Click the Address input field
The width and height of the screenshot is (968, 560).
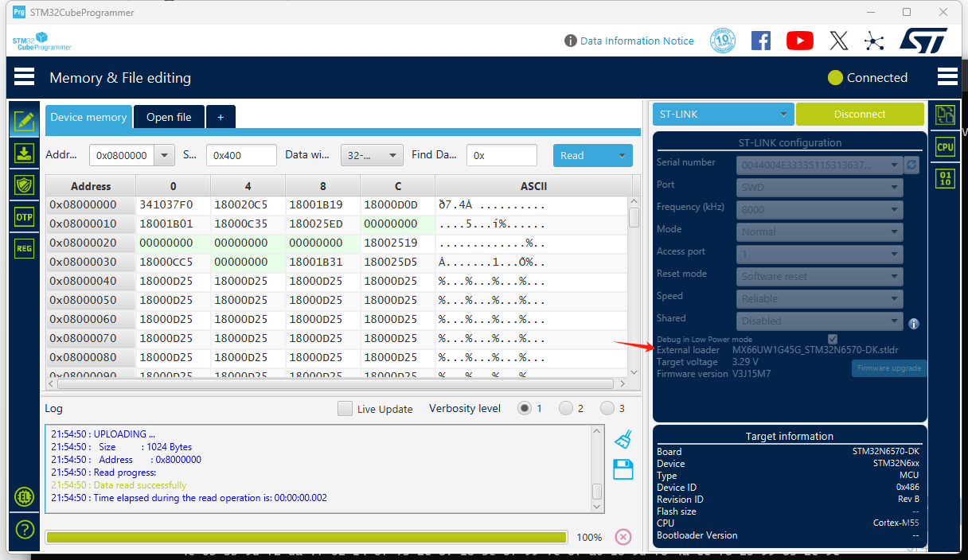pyautogui.click(x=123, y=156)
